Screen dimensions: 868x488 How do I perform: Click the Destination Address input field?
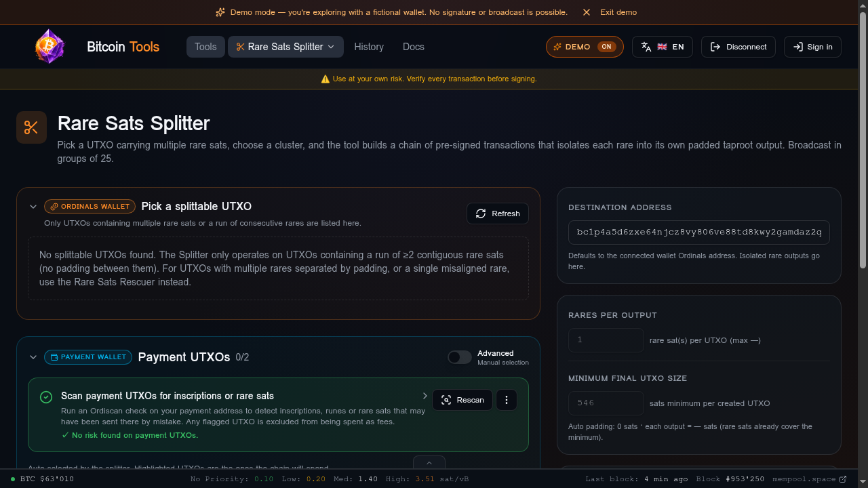(x=699, y=232)
